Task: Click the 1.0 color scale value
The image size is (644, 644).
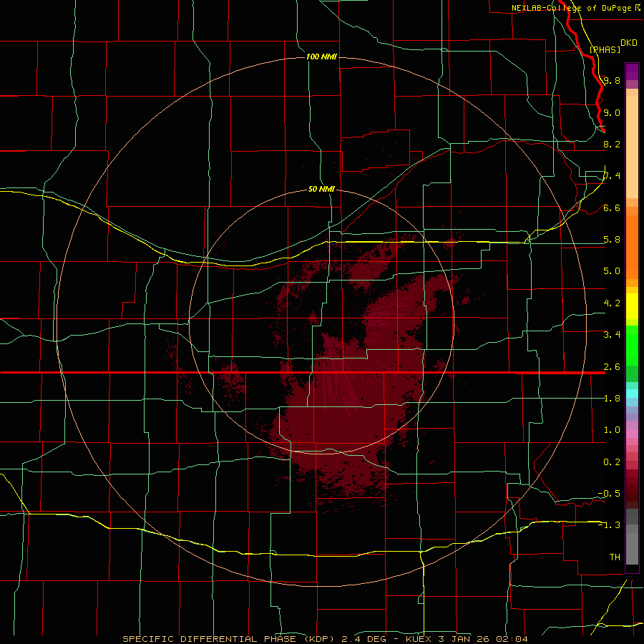Action: tap(612, 430)
